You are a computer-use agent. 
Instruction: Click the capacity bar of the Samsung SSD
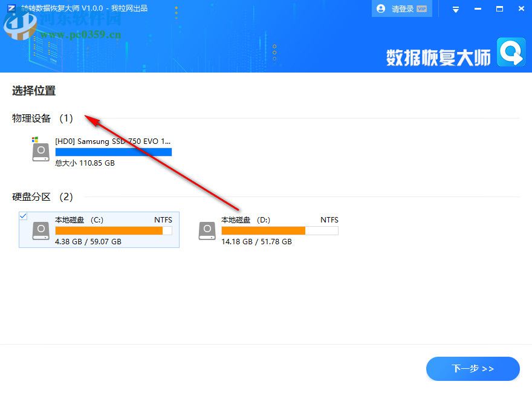click(114, 152)
